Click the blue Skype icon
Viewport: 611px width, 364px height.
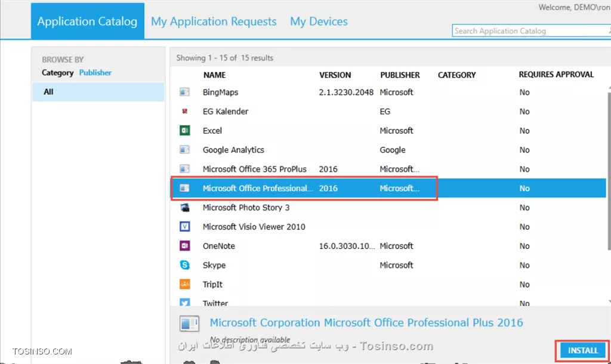click(x=184, y=265)
